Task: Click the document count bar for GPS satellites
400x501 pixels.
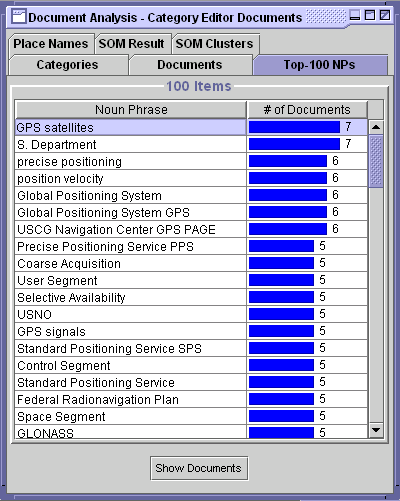Action: (x=294, y=127)
